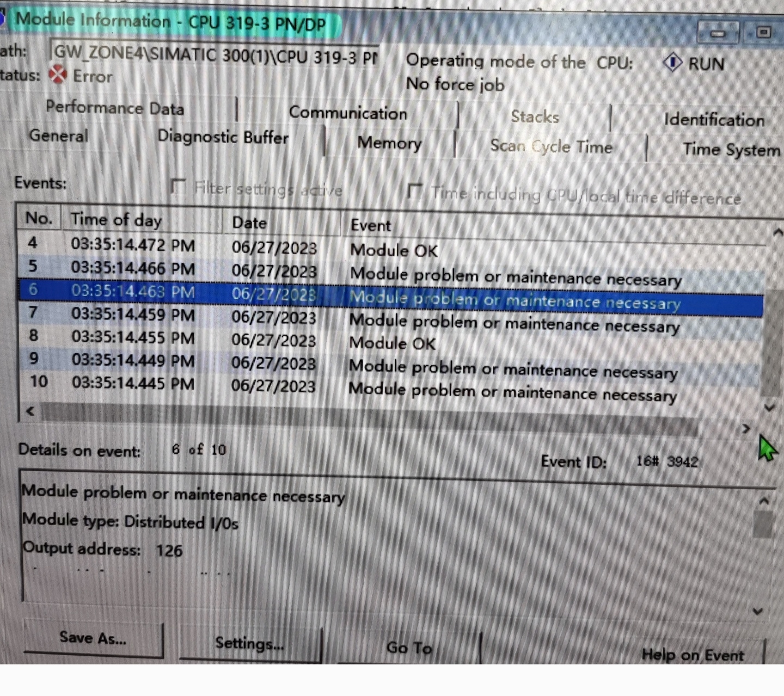Click the Help on Event button
The width and height of the screenshot is (784, 696).
(x=693, y=654)
